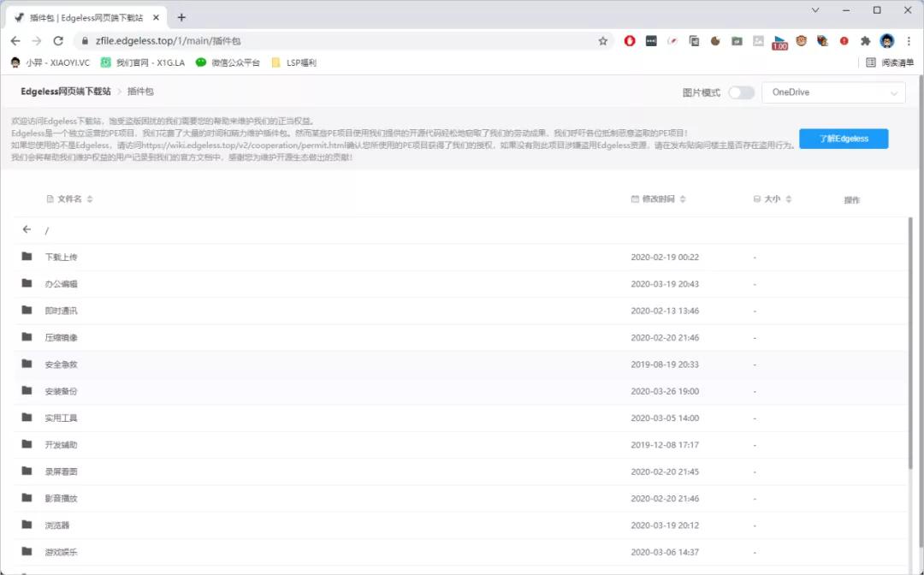Bookmark this page with the star icon
This screenshot has height=575, width=924.
(602, 40)
